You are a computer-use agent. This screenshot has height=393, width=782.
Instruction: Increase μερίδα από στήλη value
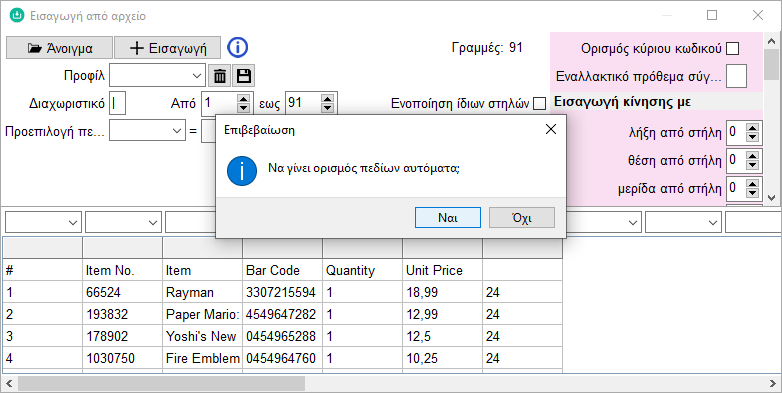pyautogui.click(x=753, y=184)
